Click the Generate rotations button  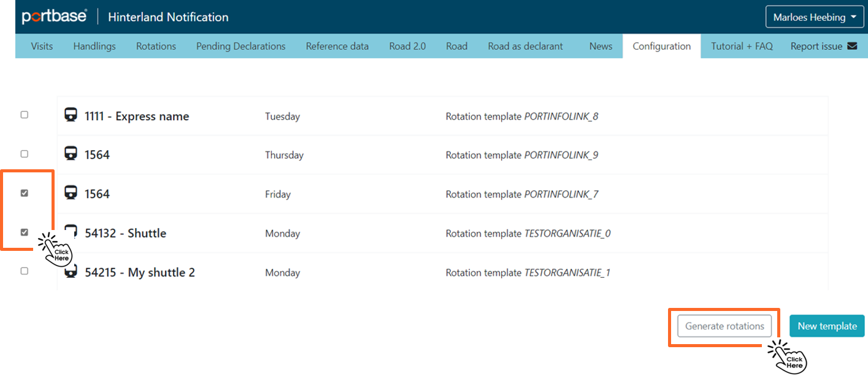click(724, 326)
